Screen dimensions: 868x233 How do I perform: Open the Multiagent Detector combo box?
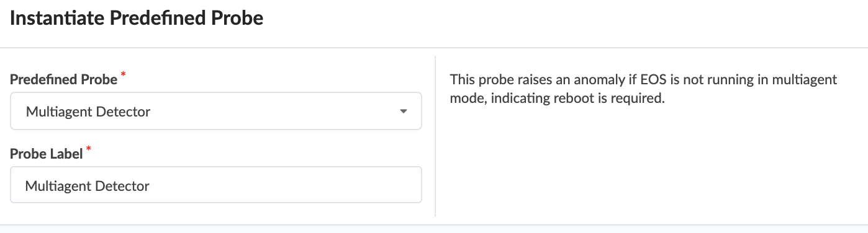click(216, 112)
